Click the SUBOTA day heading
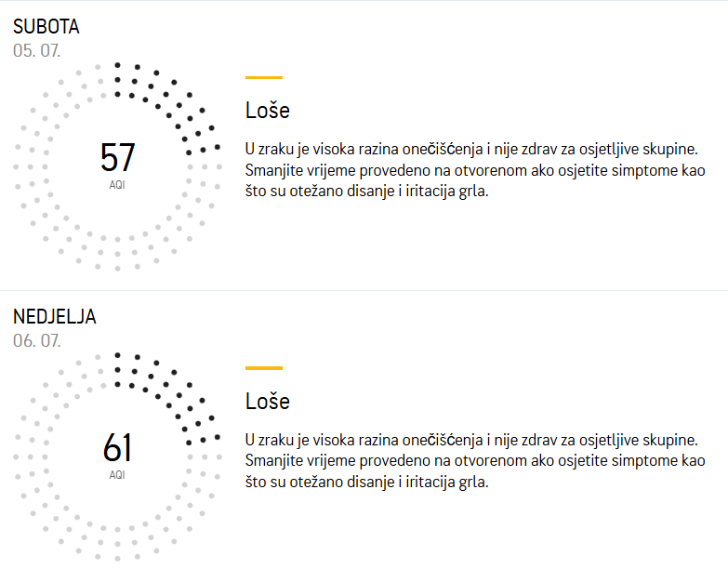 pyautogui.click(x=46, y=26)
